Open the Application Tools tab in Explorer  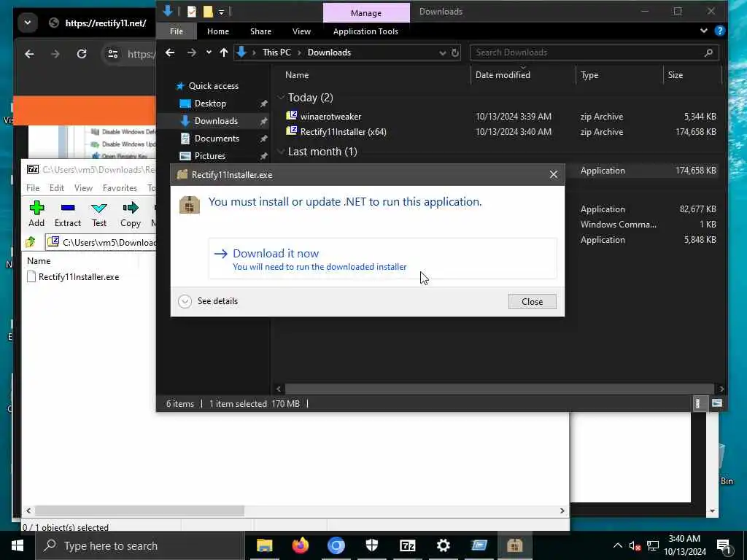(x=365, y=31)
